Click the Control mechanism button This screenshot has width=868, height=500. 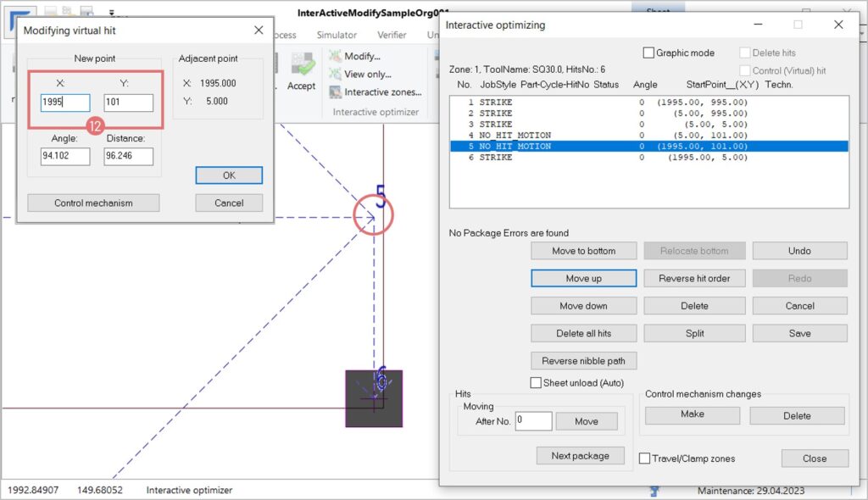tap(93, 203)
